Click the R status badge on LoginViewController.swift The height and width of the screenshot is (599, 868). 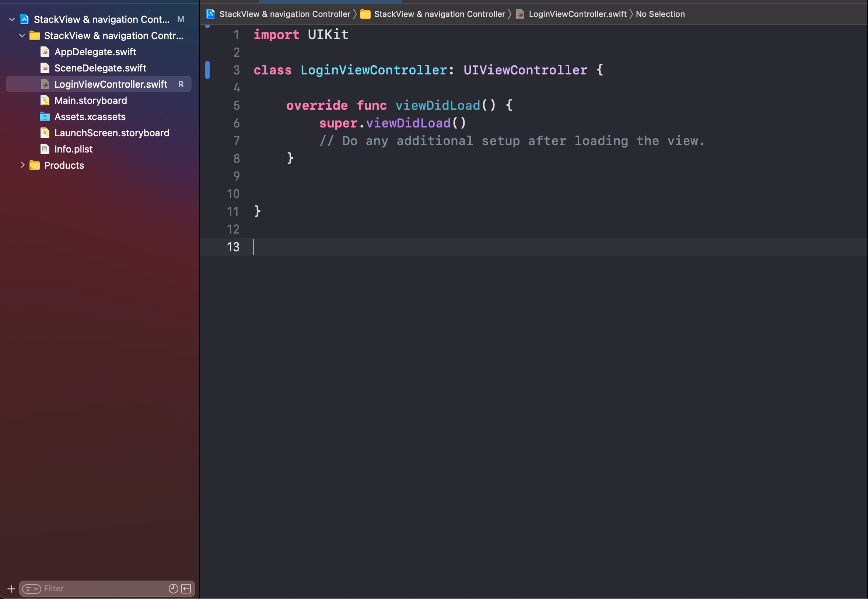[181, 84]
